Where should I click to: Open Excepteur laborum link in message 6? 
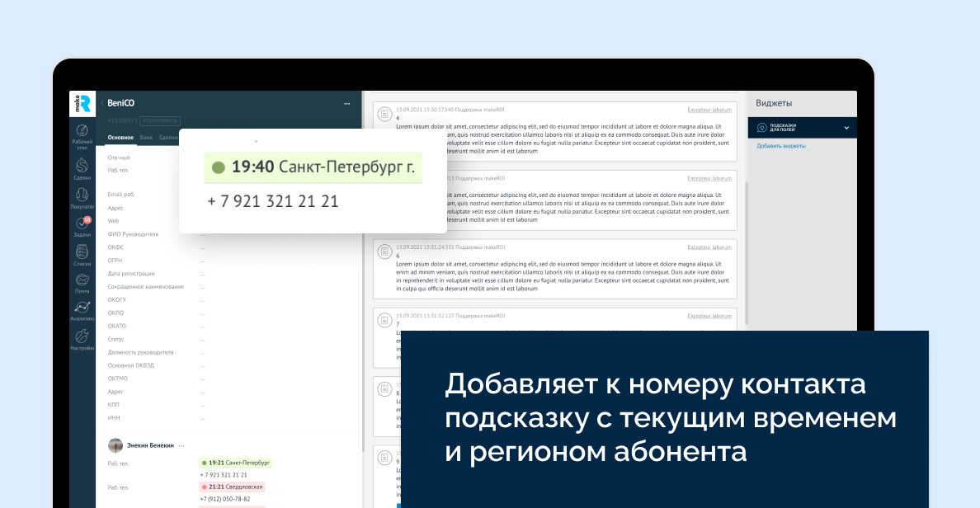(x=709, y=247)
